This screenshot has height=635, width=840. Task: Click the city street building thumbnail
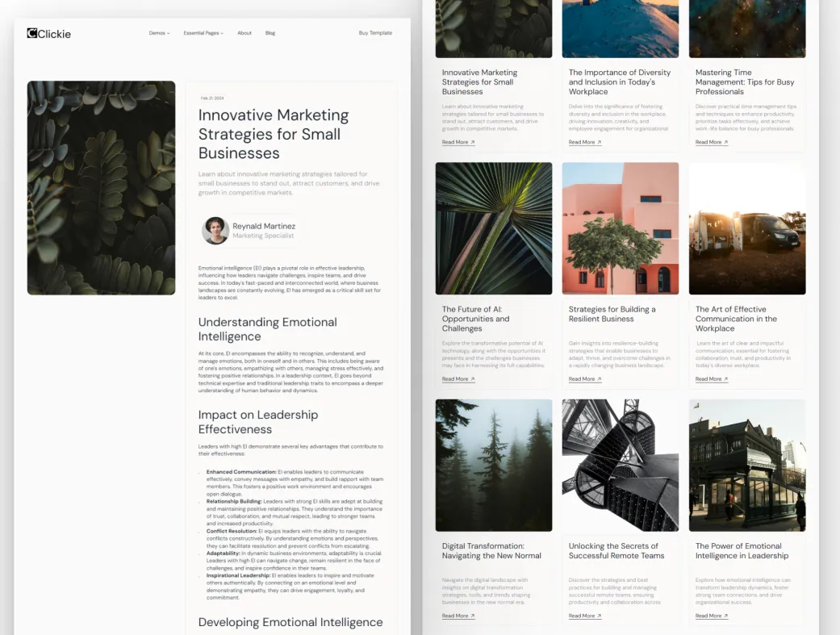pos(747,465)
